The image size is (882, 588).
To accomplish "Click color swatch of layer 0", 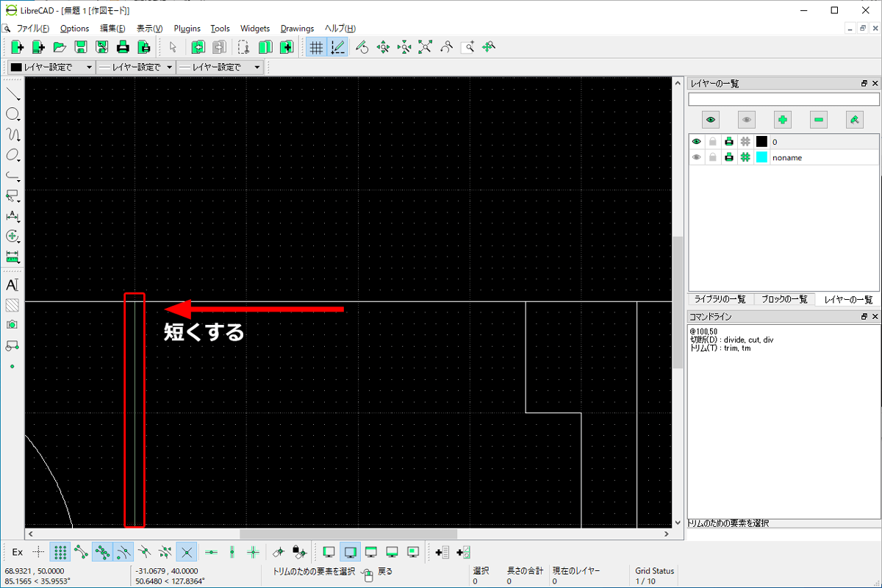I will click(x=761, y=141).
